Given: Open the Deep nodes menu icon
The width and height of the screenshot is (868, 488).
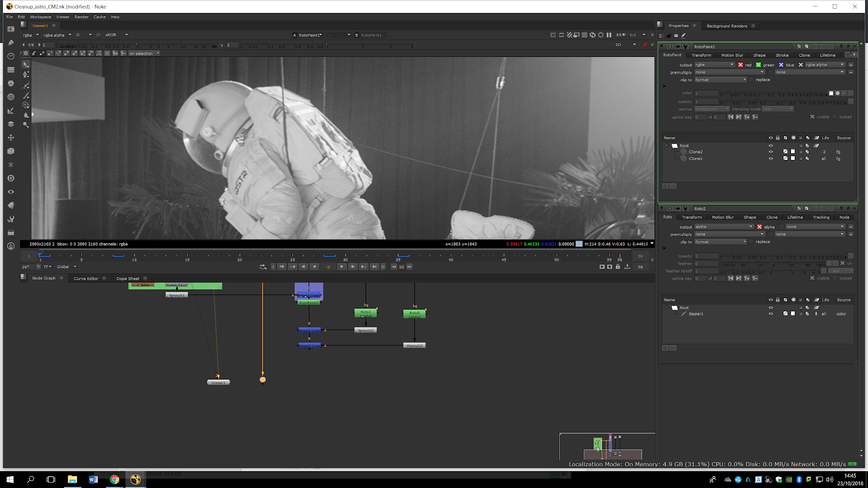Looking at the screenshot, I should [10, 178].
